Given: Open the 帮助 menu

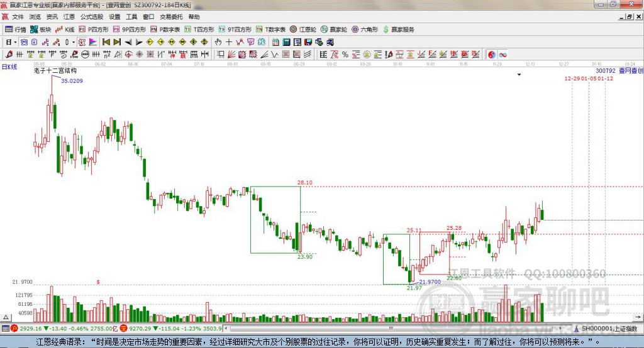Looking at the screenshot, I should (194, 17).
